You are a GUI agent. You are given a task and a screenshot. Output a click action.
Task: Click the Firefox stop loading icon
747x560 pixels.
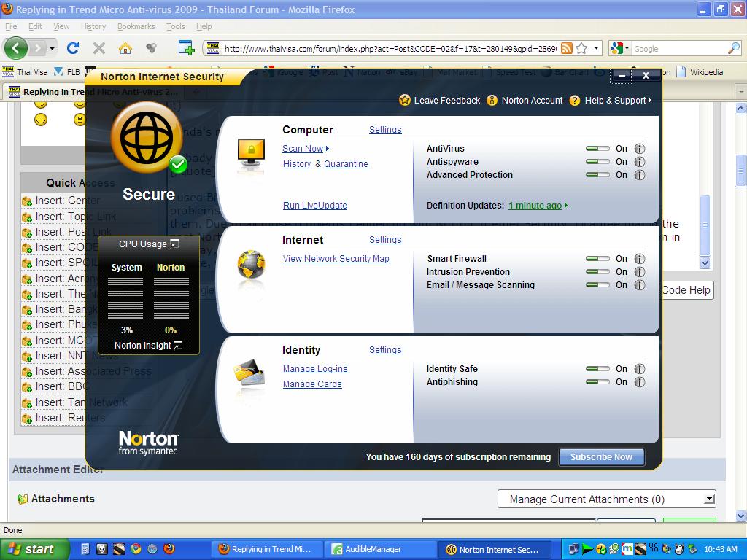99,48
